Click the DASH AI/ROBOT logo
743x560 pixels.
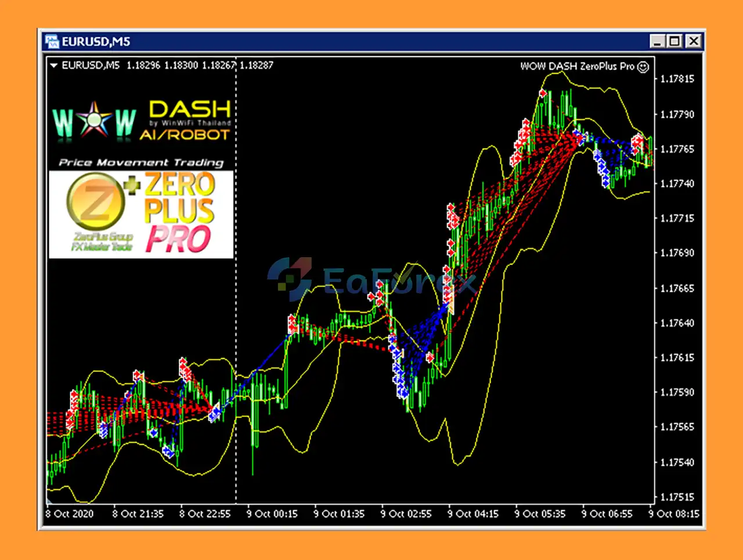(x=185, y=121)
